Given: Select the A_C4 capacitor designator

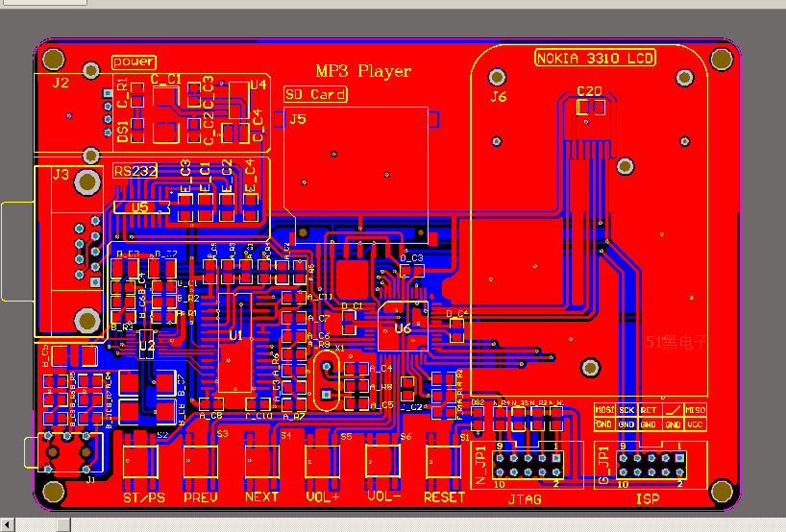Looking at the screenshot, I should [381, 369].
